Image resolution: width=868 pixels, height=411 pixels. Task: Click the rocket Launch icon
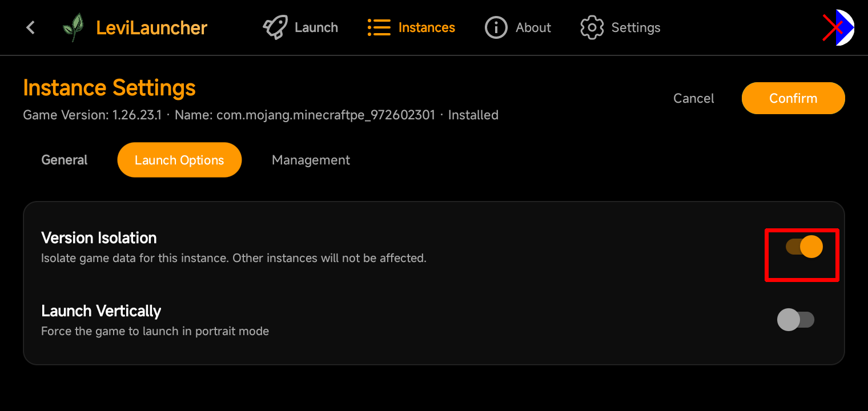click(275, 27)
